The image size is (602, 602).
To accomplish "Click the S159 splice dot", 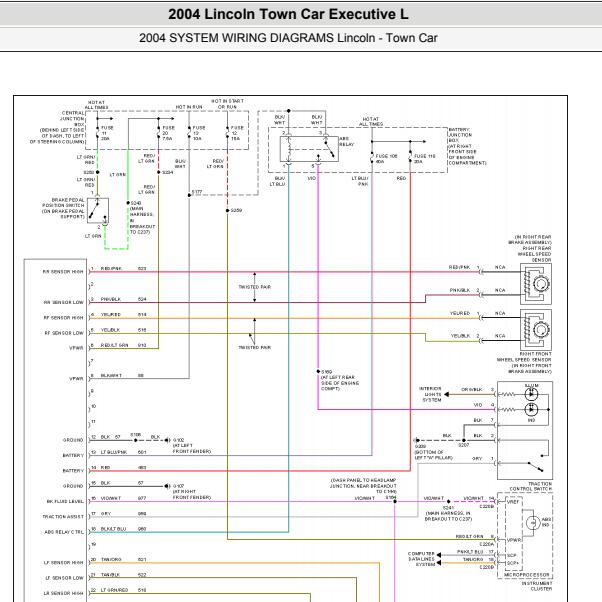I will tap(227, 210).
